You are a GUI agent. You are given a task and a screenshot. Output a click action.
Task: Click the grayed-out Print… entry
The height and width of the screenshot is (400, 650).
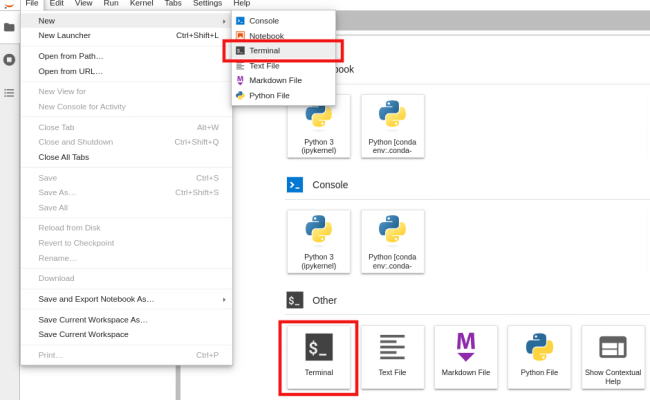point(126,355)
